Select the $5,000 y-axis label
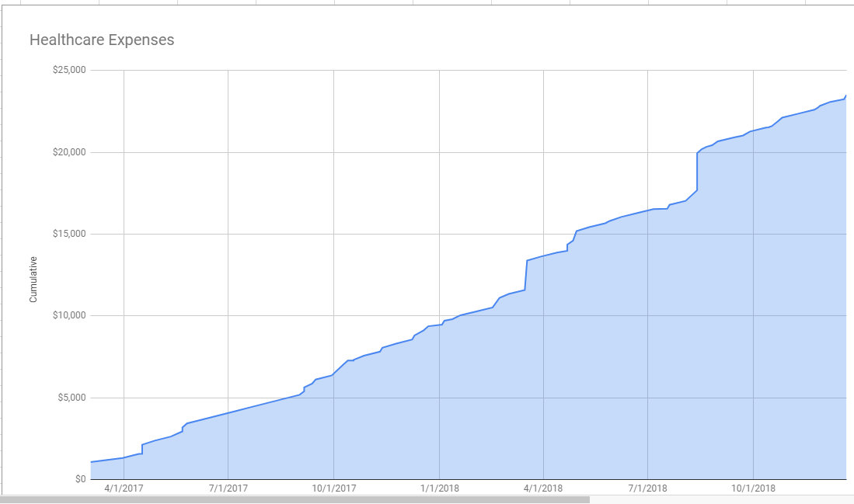Image resolution: width=854 pixels, height=504 pixels. (x=70, y=398)
